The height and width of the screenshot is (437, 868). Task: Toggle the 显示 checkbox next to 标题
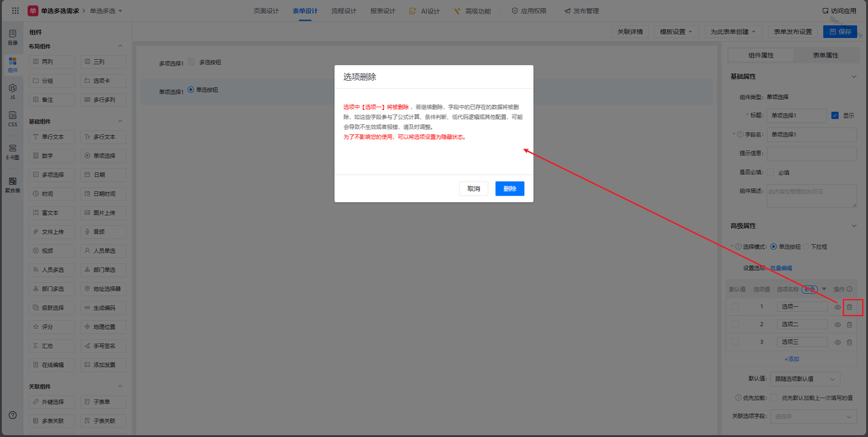[835, 115]
